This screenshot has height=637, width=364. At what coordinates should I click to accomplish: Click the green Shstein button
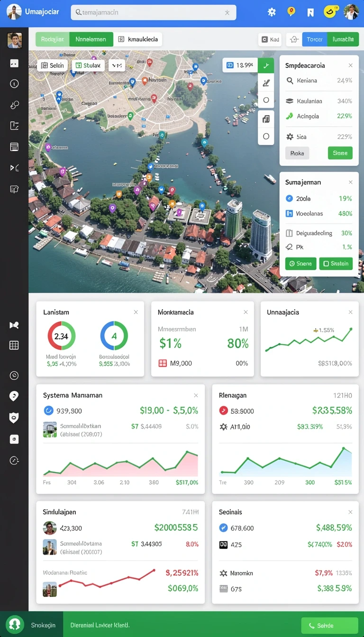coord(336,264)
